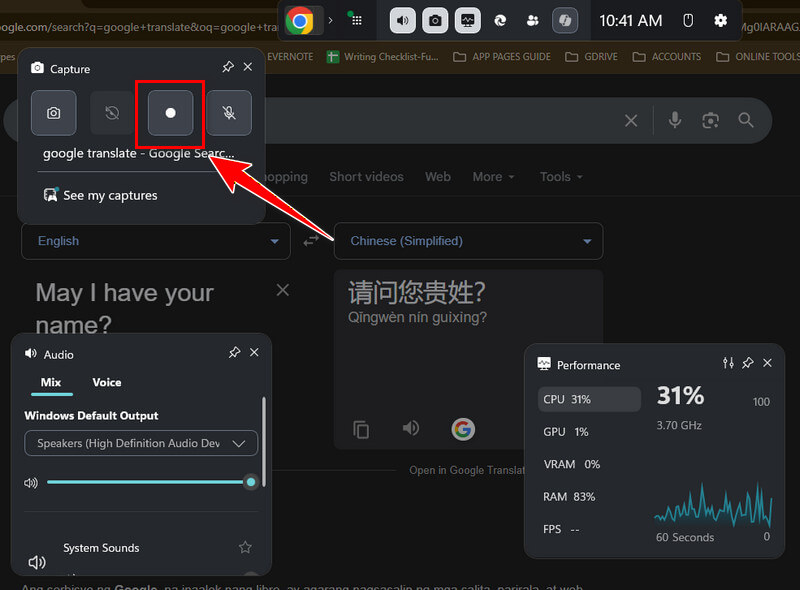800x590 pixels.
Task: Open the Chinese (Simplified) target language dropdown
Action: 468,241
